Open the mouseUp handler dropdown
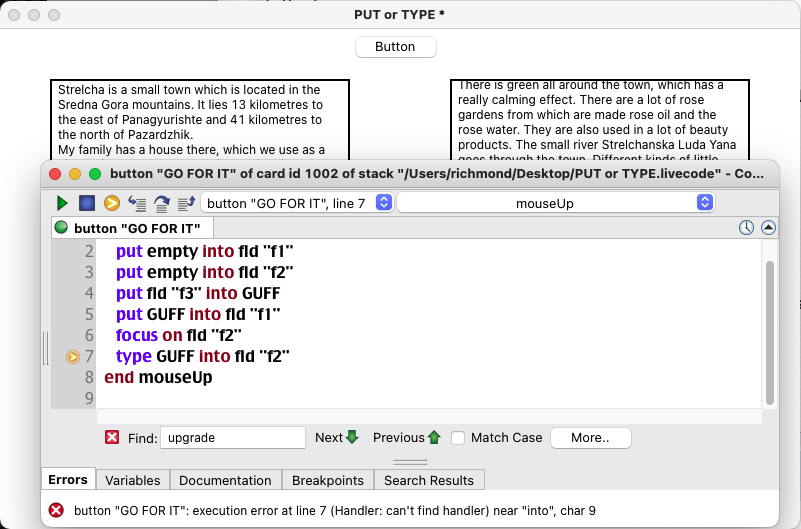Image resolution: width=801 pixels, height=529 pixels. point(555,203)
